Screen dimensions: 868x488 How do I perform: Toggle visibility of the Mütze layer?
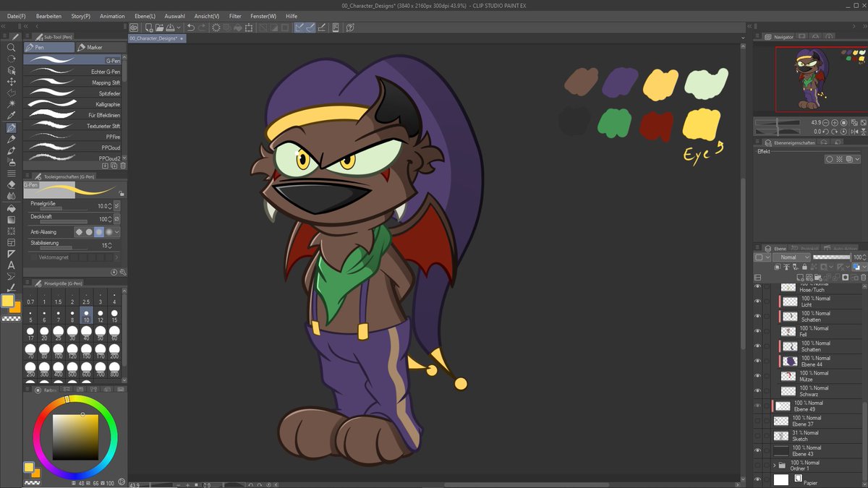[757, 376]
